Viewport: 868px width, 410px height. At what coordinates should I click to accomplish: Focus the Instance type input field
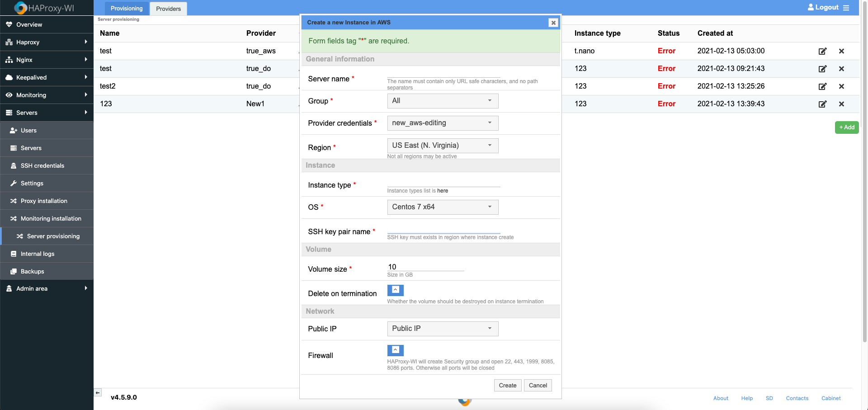click(x=443, y=183)
